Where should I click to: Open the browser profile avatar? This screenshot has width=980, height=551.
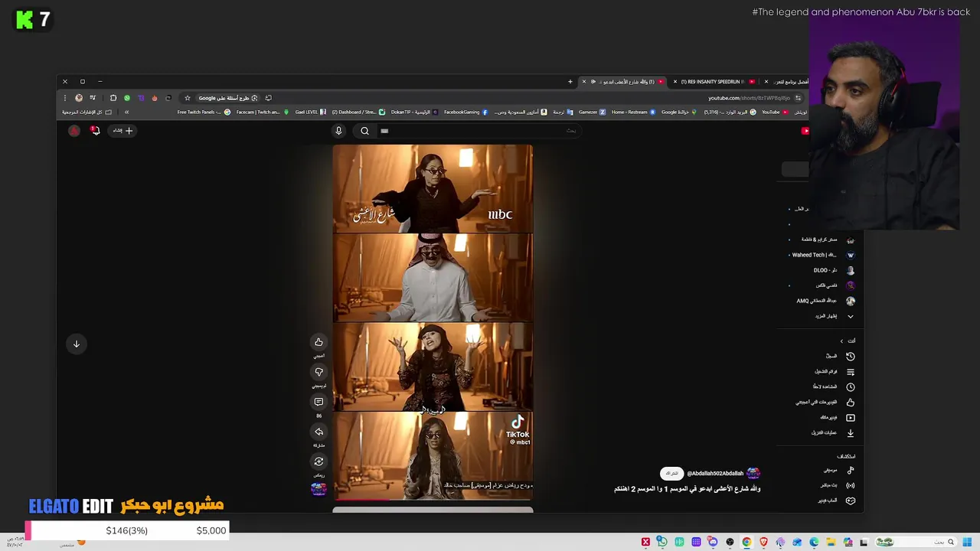pos(79,98)
